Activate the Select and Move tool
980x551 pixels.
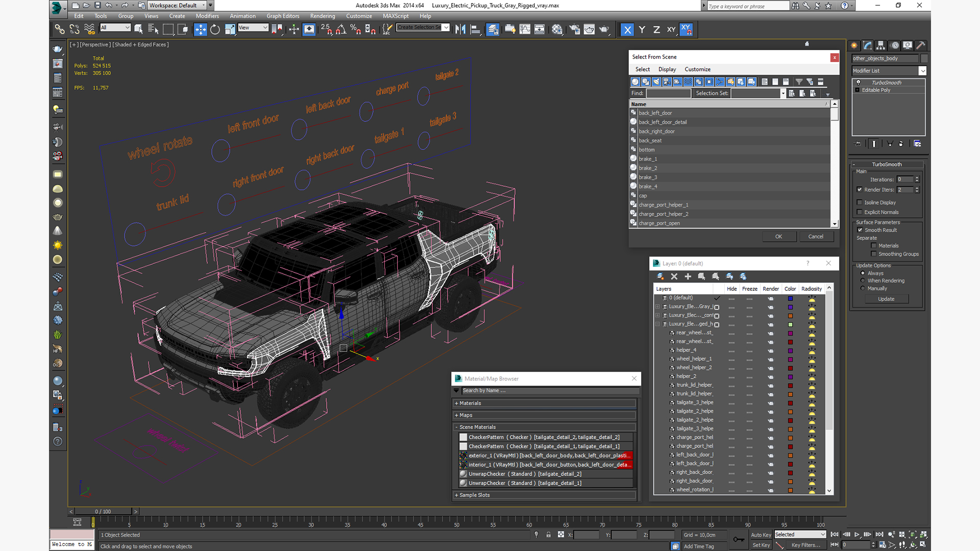tap(201, 30)
